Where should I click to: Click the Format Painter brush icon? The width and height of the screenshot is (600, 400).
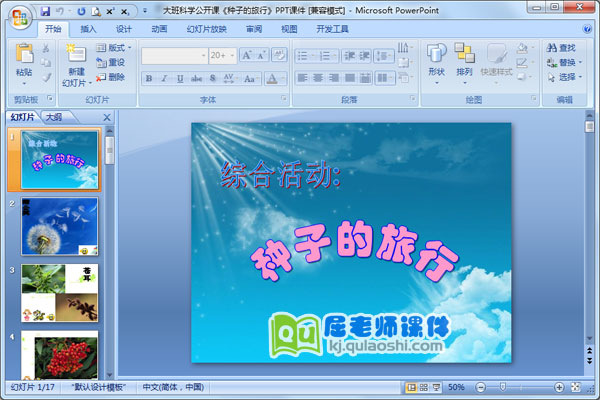46,77
